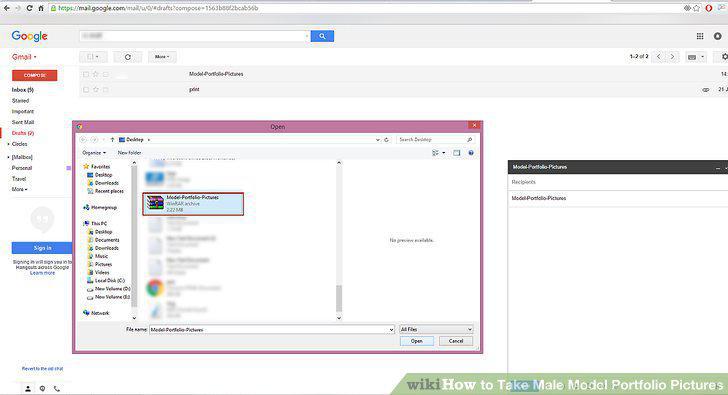Open the All Files type dropdown
Viewport: 728px width, 395px height.
pyautogui.click(x=436, y=329)
